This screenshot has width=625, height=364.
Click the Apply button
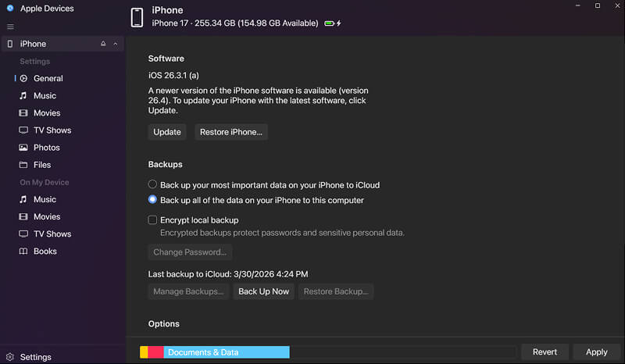point(596,352)
